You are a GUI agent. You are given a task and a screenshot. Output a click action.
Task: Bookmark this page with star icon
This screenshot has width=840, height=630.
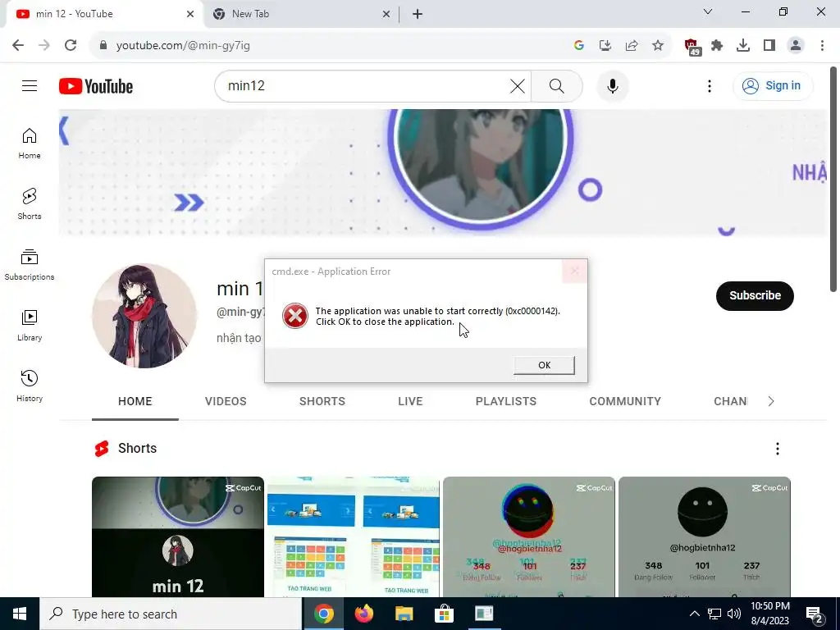pos(658,45)
